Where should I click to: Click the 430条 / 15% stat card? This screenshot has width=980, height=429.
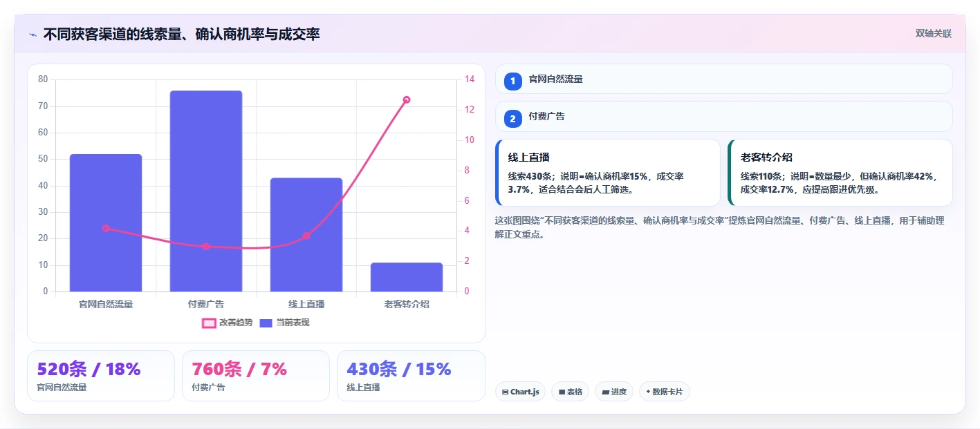click(411, 376)
